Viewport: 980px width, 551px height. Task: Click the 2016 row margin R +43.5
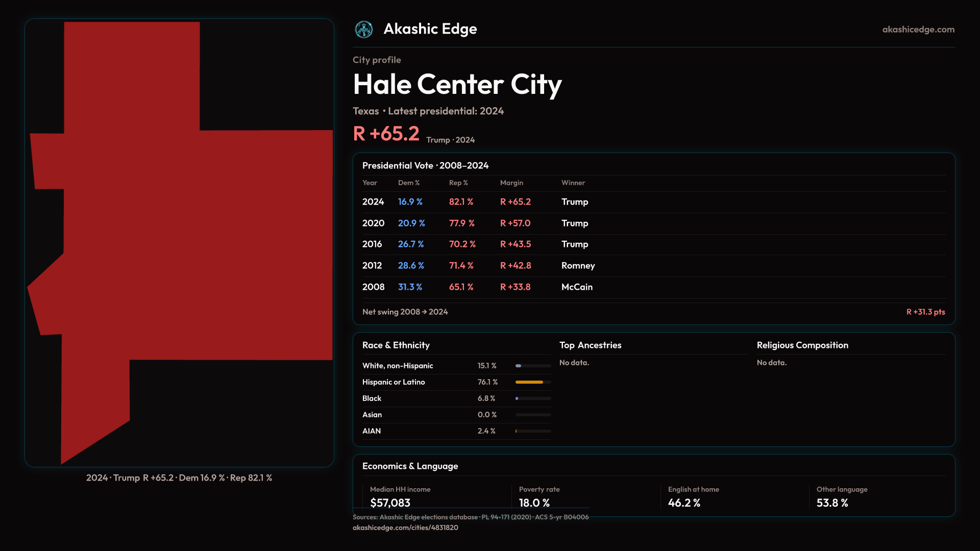pyautogui.click(x=515, y=244)
